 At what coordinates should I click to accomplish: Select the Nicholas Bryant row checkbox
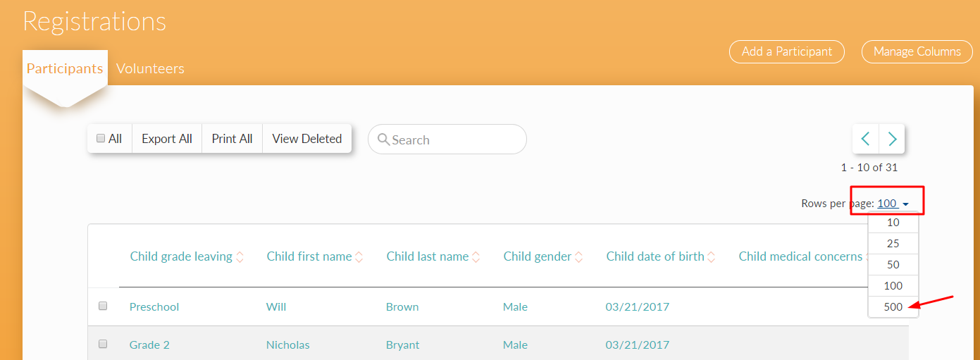click(x=103, y=345)
